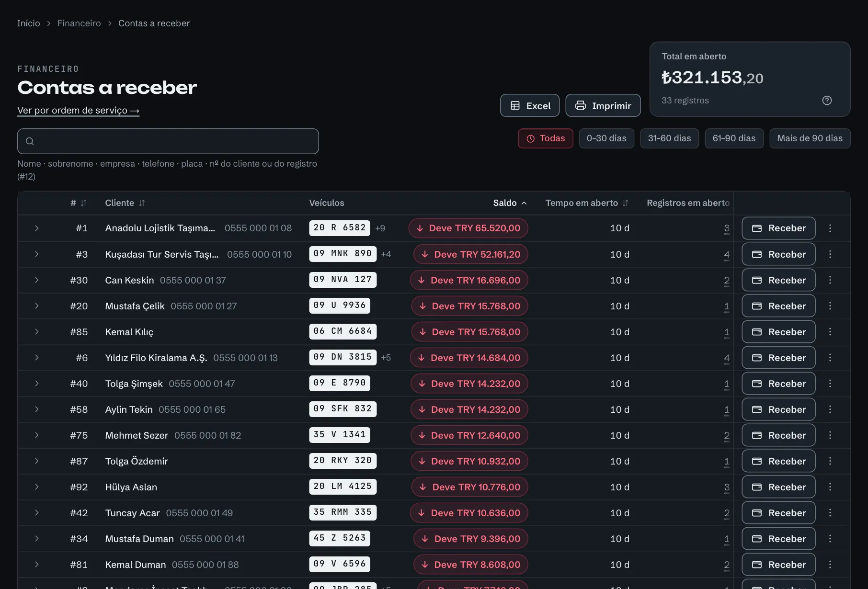
Task: Expand Kemal Duman row details
Action: (36, 565)
